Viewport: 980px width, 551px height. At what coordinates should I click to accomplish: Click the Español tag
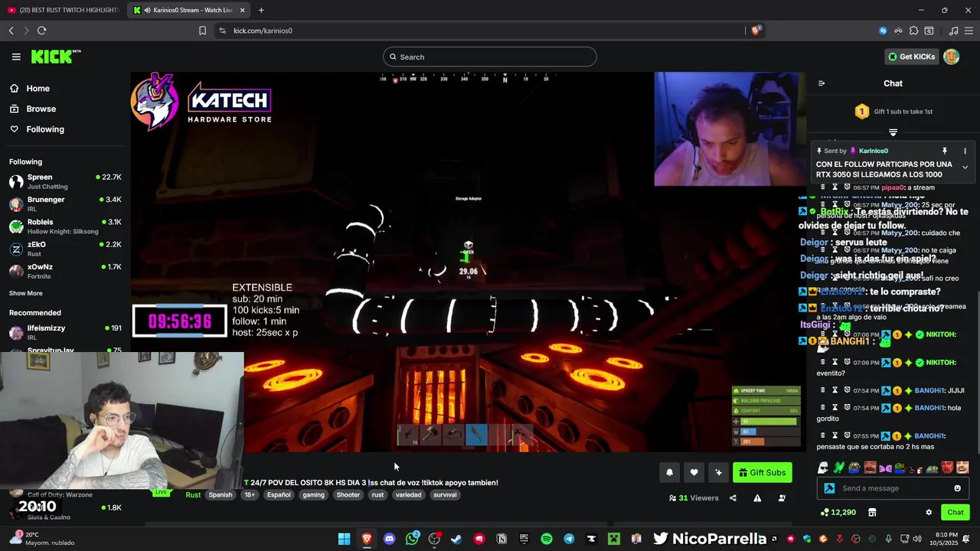coord(279,495)
